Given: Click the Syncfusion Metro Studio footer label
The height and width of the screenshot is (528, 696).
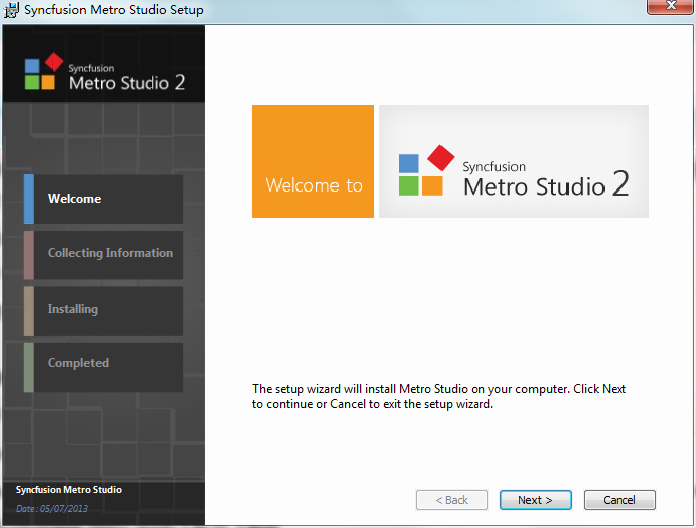Looking at the screenshot, I should pos(69,490).
